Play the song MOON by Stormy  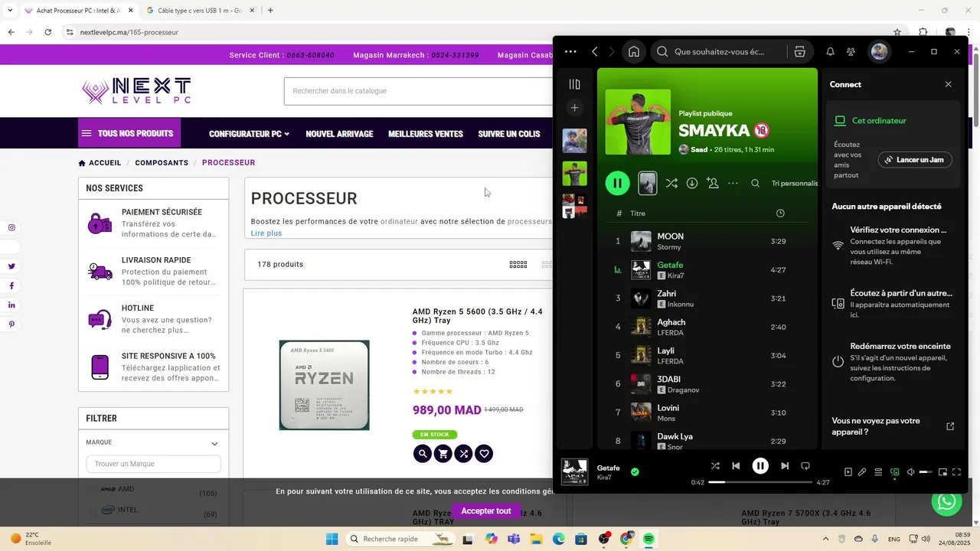coord(707,241)
